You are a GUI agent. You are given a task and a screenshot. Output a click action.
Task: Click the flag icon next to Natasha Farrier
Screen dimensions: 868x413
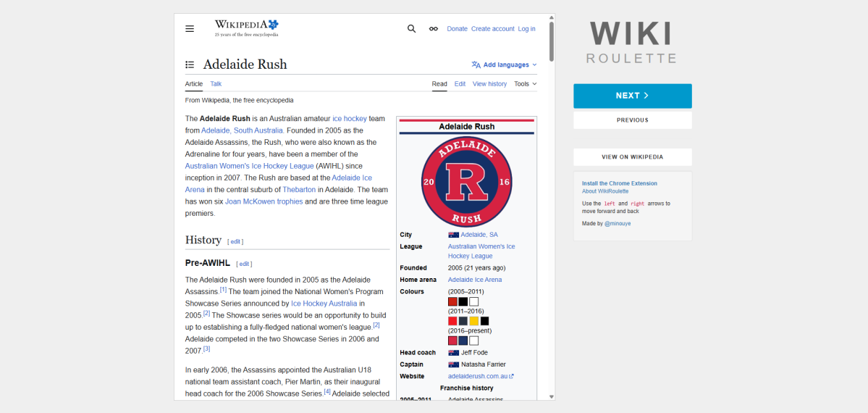(453, 364)
